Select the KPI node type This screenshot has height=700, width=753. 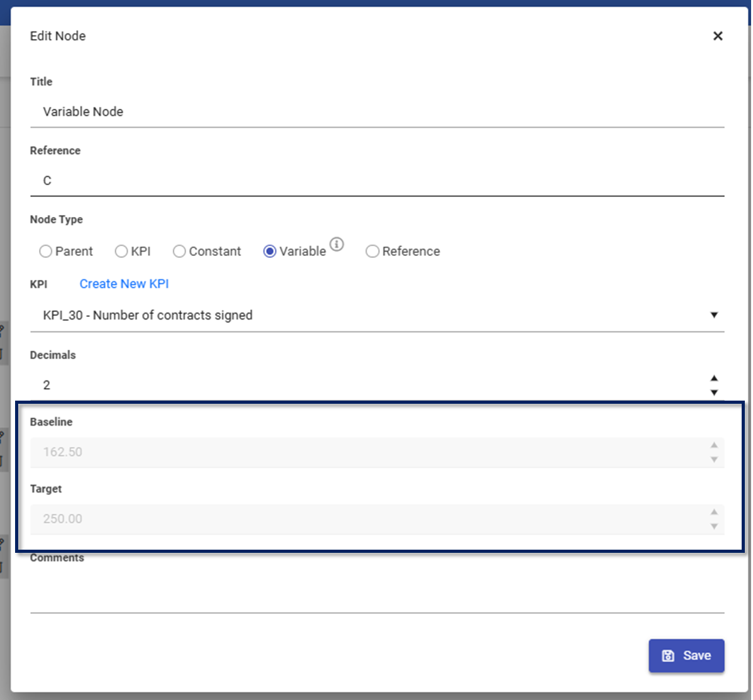coord(121,251)
